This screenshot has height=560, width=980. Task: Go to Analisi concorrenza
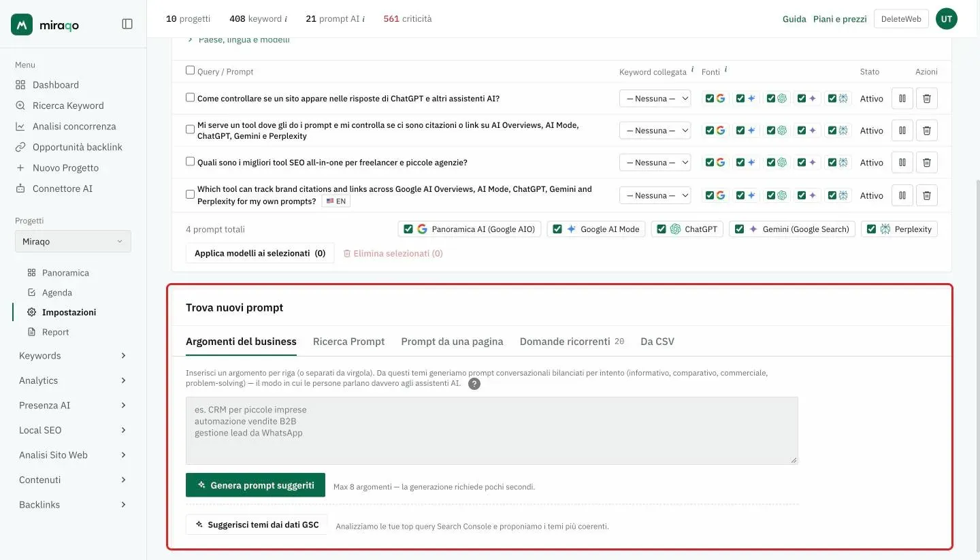click(65, 127)
